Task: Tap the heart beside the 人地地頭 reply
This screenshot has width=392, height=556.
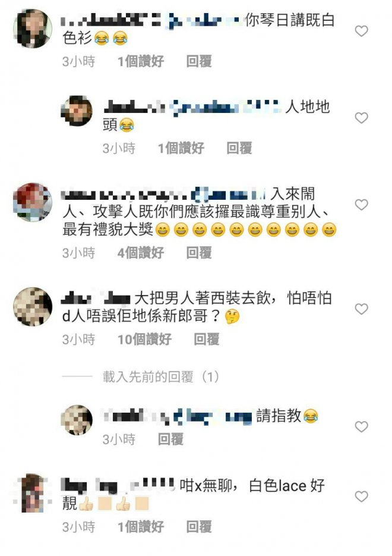Action: [x=361, y=118]
